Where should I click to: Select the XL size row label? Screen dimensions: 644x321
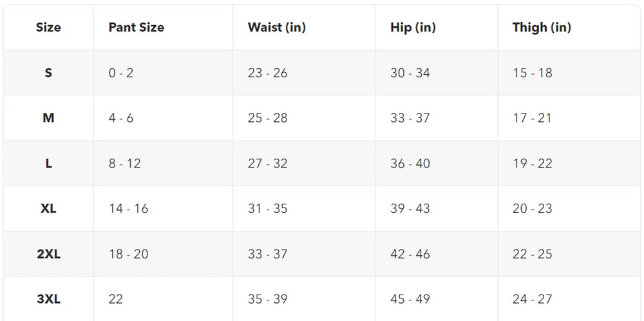coord(48,208)
